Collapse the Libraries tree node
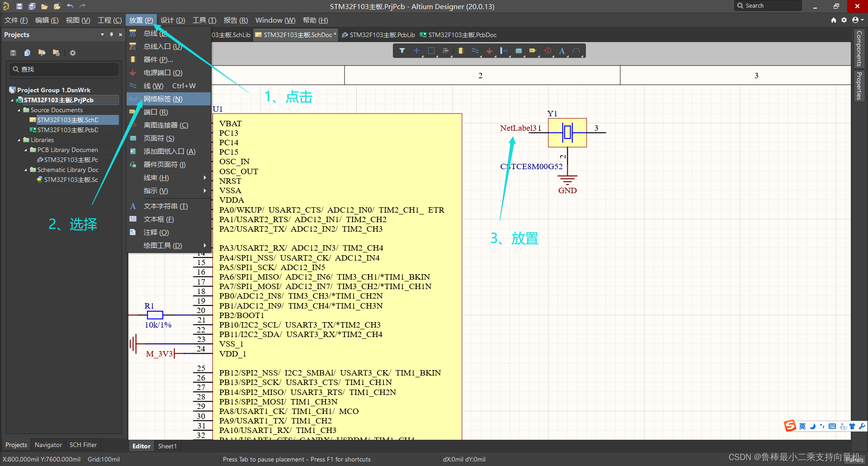The image size is (868, 466). [x=19, y=140]
